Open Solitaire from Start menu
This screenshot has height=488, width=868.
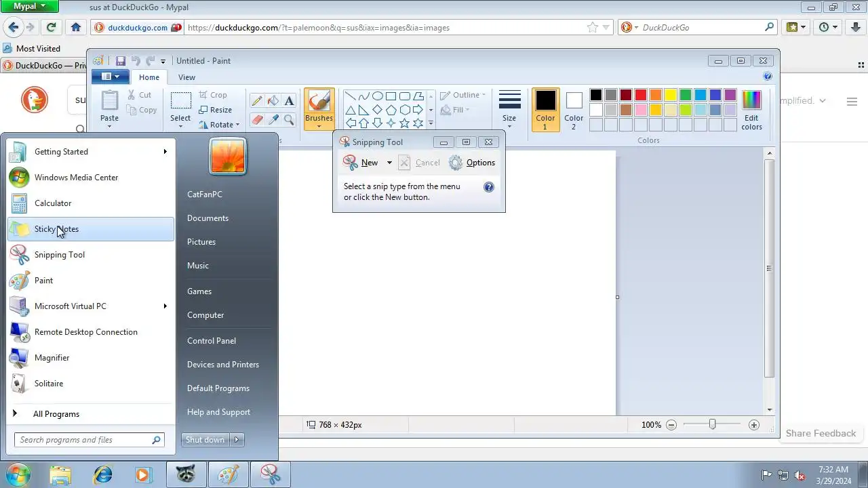(91, 384)
